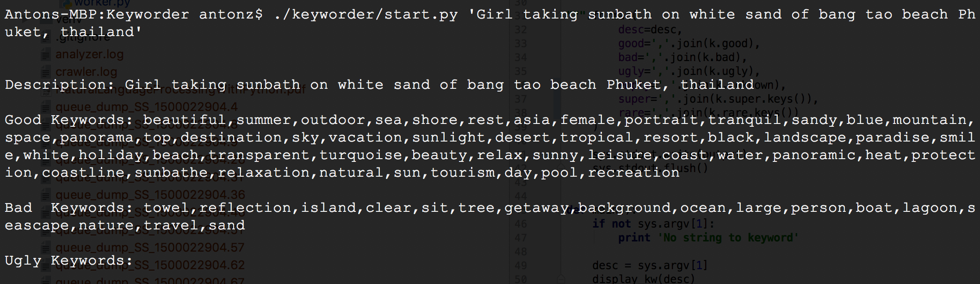980x284 pixels.
Task: Click the keyword 'recreation' ending the good list
Action: (x=634, y=173)
